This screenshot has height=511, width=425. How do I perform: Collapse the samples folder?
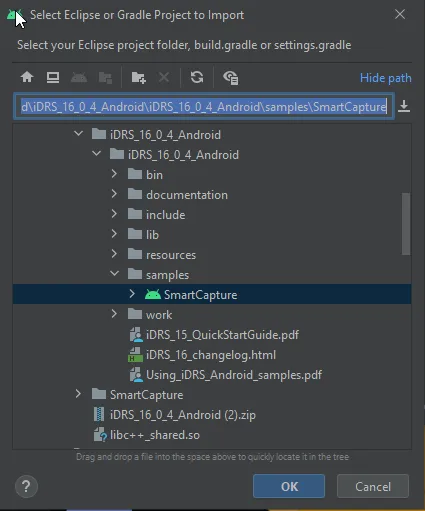click(x=114, y=274)
